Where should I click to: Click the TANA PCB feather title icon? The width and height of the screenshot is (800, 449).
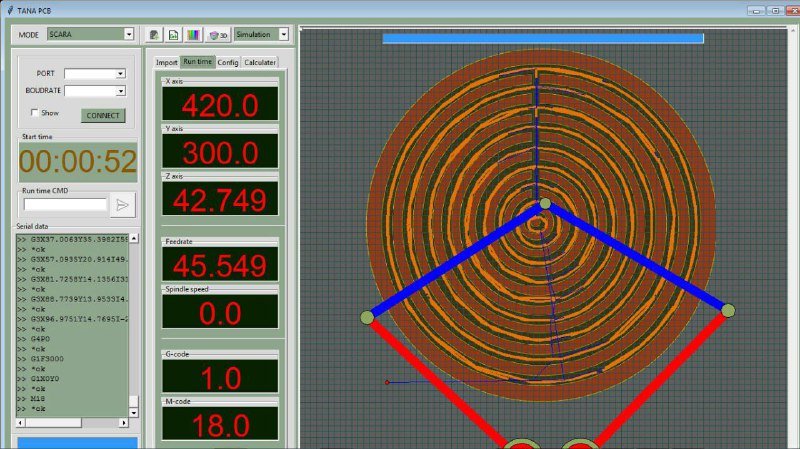coord(10,10)
